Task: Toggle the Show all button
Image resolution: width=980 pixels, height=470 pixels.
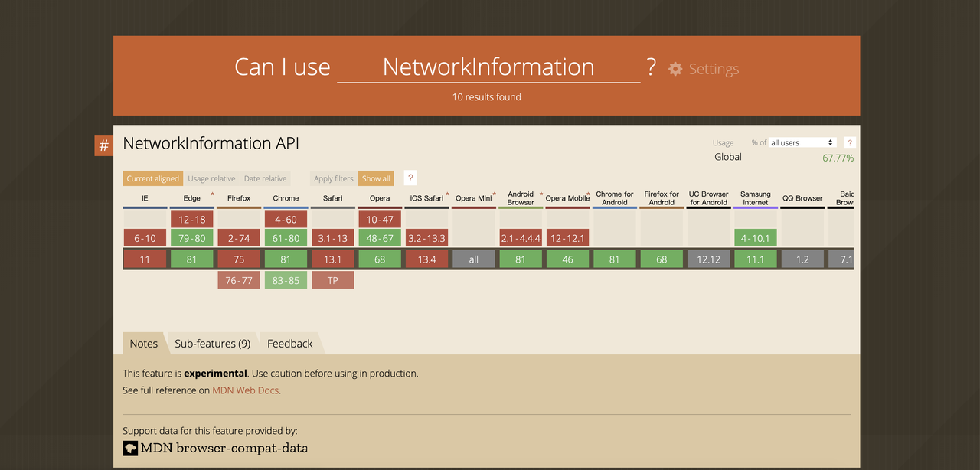Action: point(376,178)
